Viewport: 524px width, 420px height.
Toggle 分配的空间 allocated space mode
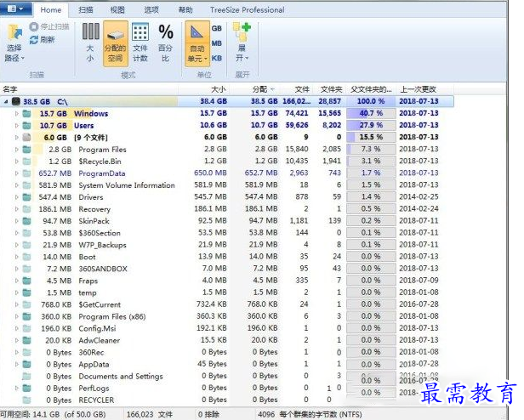pyautogui.click(x=116, y=43)
